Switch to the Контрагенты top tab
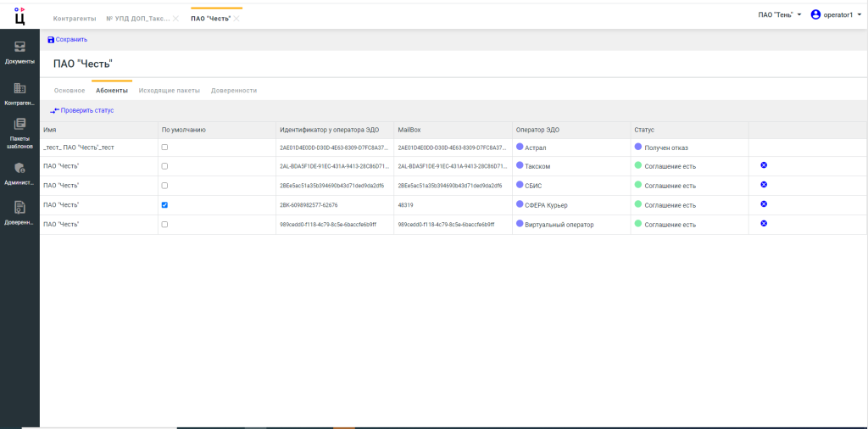 tap(75, 19)
